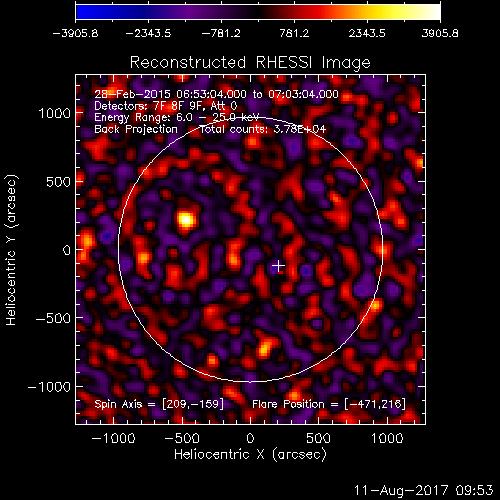
Task: Select the blue end of the colorbar
Action: click(83, 12)
